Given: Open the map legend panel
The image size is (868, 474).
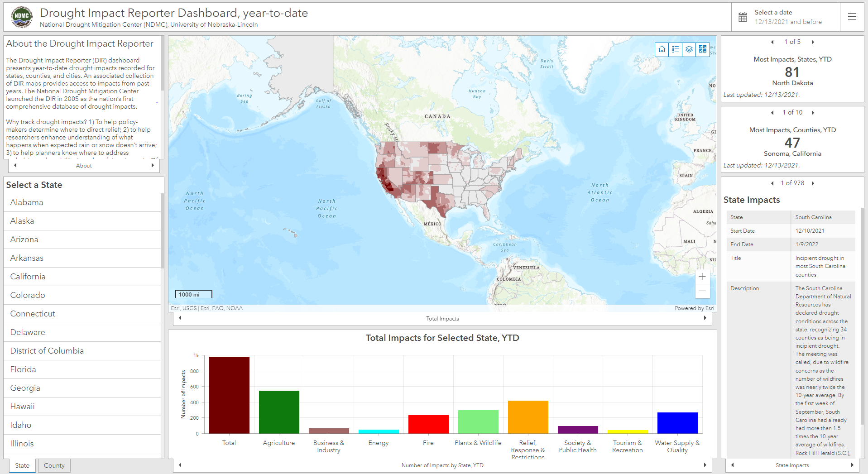Looking at the screenshot, I should click(676, 49).
